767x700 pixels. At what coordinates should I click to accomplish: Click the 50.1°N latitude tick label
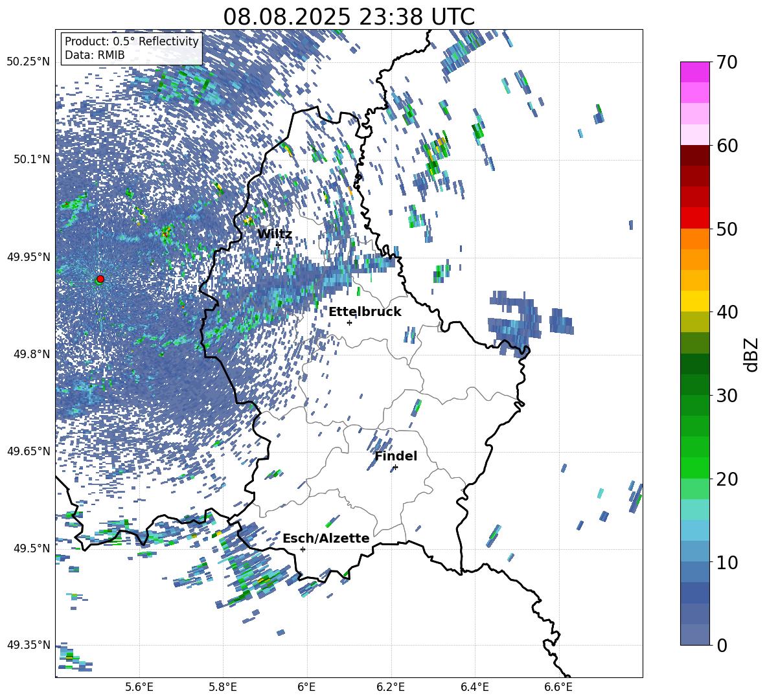[31, 159]
